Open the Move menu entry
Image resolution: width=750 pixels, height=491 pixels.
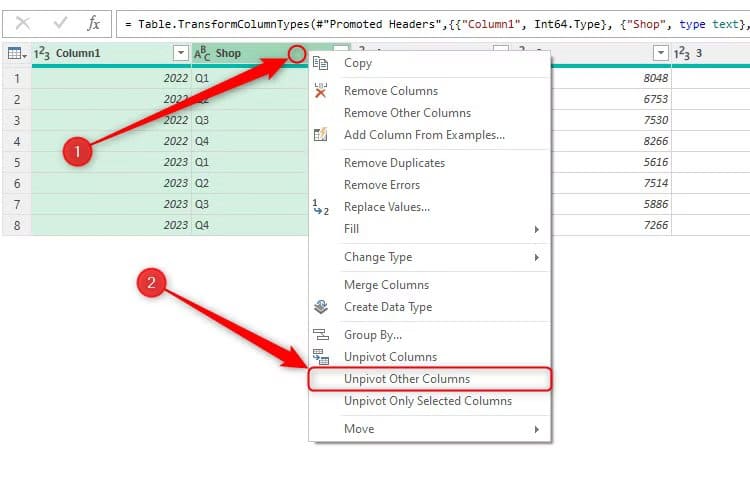(x=430, y=429)
